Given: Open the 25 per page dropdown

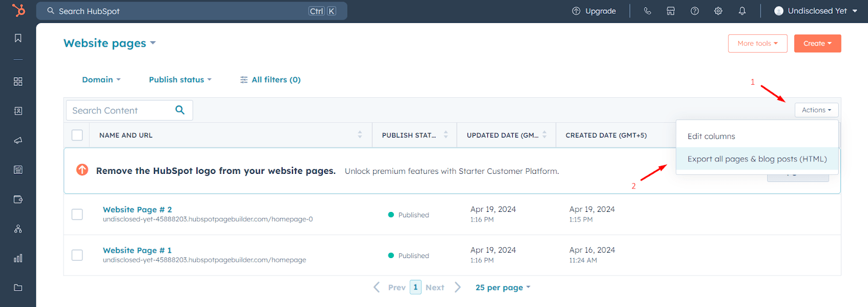Looking at the screenshot, I should point(503,287).
